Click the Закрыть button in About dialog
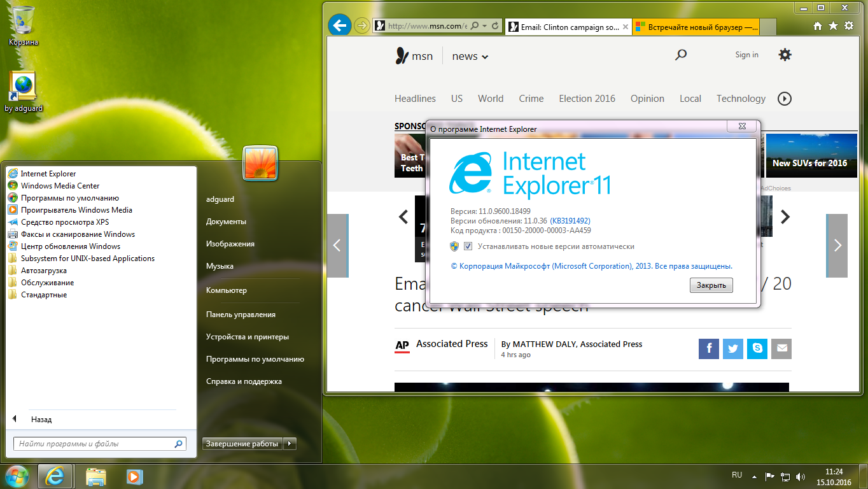Image resolution: width=868 pixels, height=489 pixels. click(x=711, y=285)
